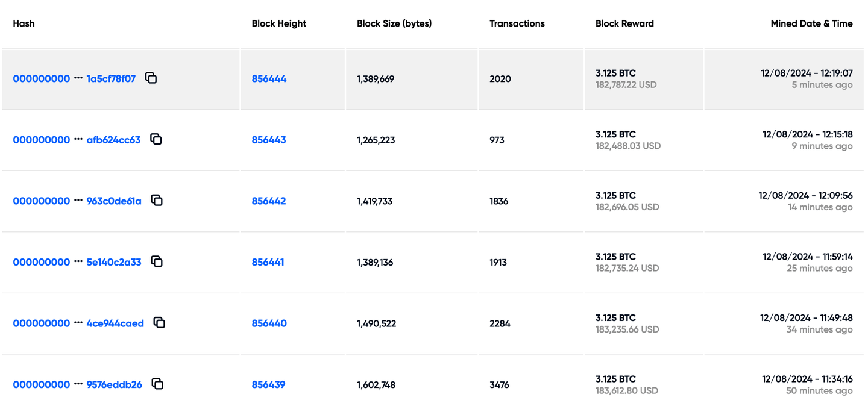
Task: Sort by the Block Size column header
Action: [394, 23]
